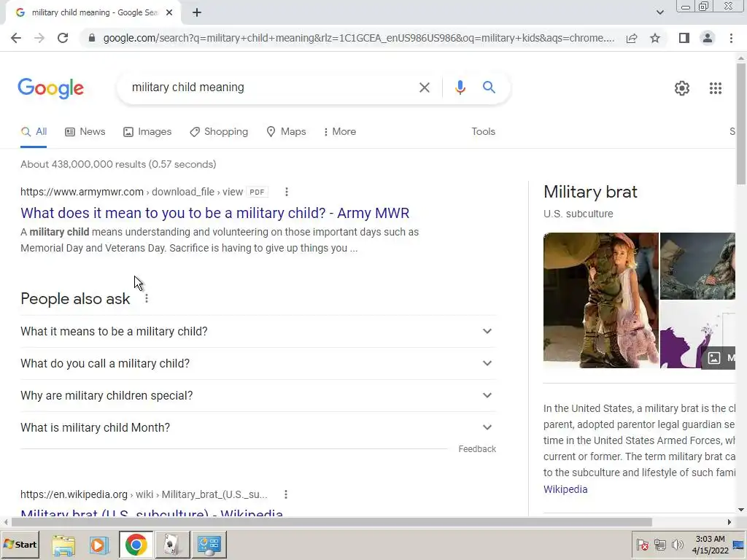Click the address bar URL
747x560 pixels.
358,38
